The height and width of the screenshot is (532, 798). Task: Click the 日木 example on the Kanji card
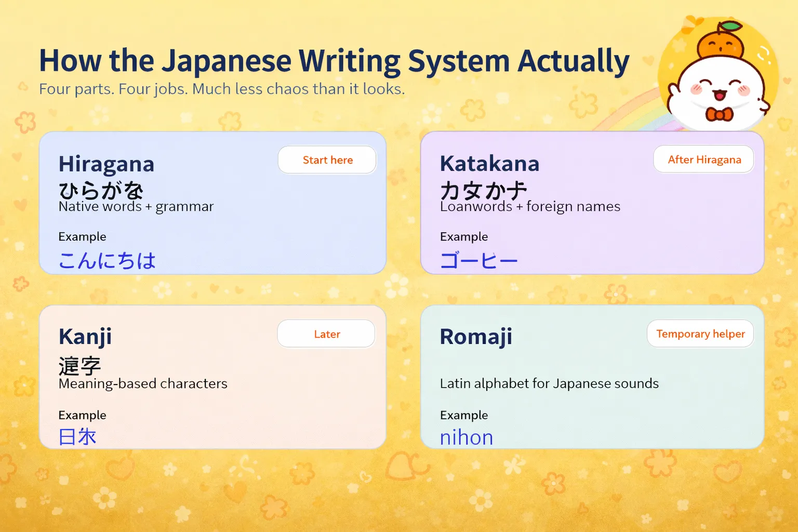[77, 437]
